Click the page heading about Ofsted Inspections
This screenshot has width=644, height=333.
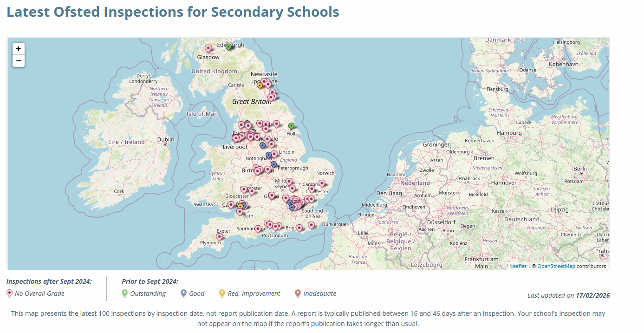(x=173, y=12)
